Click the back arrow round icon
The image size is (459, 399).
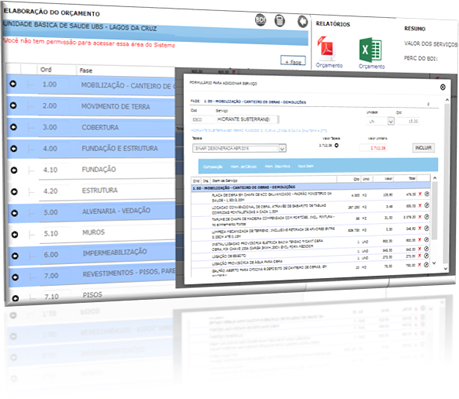pyautogui.click(x=302, y=21)
